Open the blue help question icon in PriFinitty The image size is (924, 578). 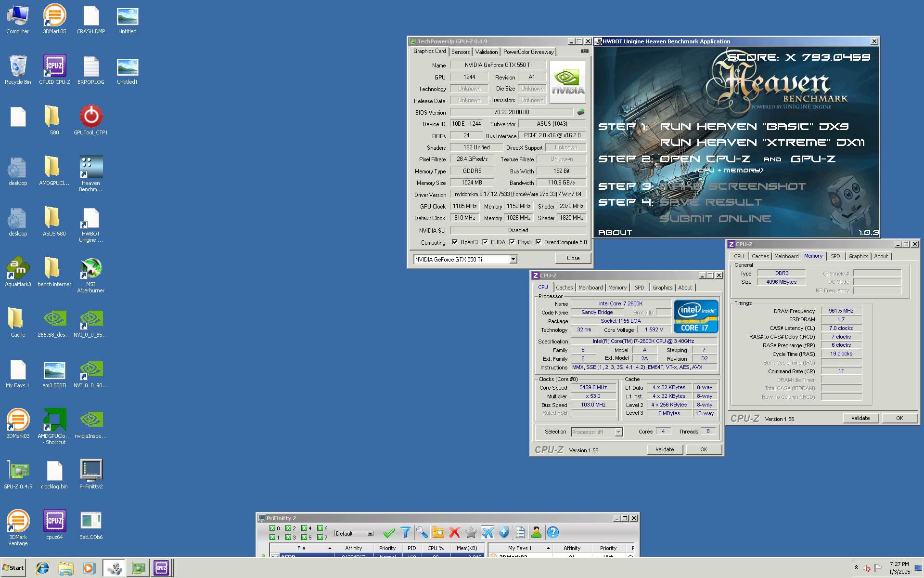pos(553,533)
